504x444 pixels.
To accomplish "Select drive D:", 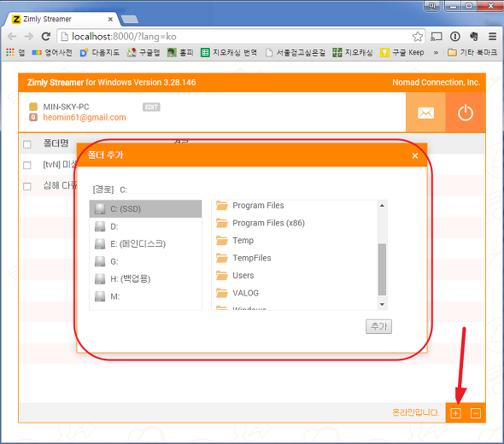I will pos(145,226).
